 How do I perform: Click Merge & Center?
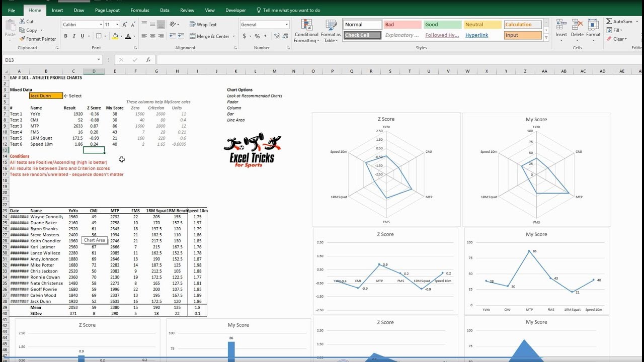pyautogui.click(x=209, y=36)
